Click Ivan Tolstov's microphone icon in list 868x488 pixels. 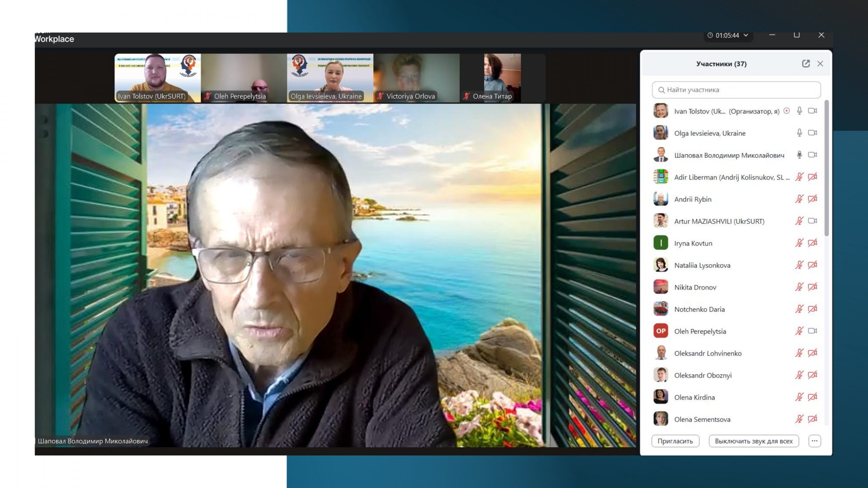coord(799,111)
